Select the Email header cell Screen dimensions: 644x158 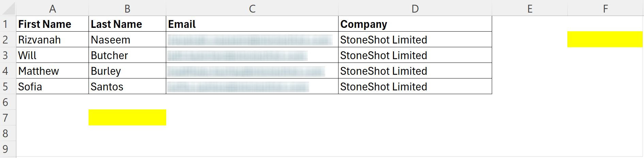(252, 24)
